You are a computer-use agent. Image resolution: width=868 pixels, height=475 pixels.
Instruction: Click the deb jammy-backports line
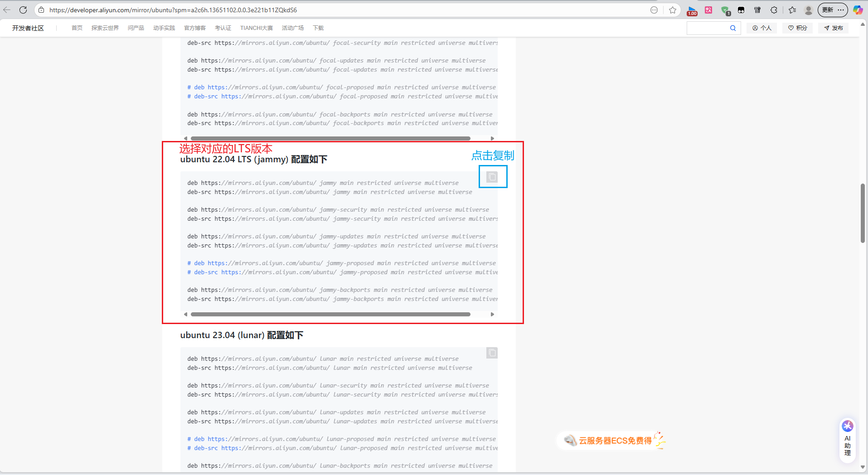[x=340, y=290]
